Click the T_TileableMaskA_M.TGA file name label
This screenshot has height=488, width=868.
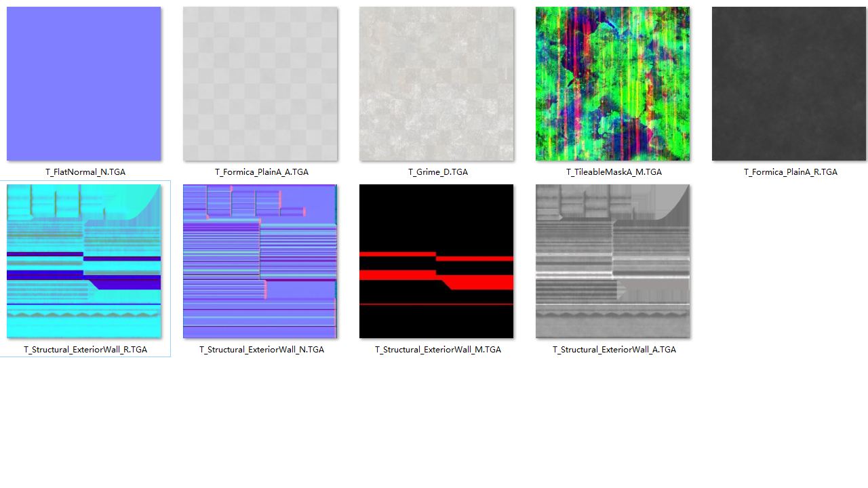point(614,172)
